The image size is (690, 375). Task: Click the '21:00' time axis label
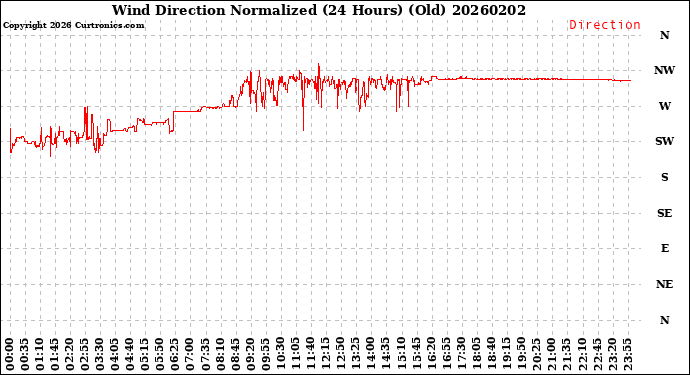click(x=552, y=355)
